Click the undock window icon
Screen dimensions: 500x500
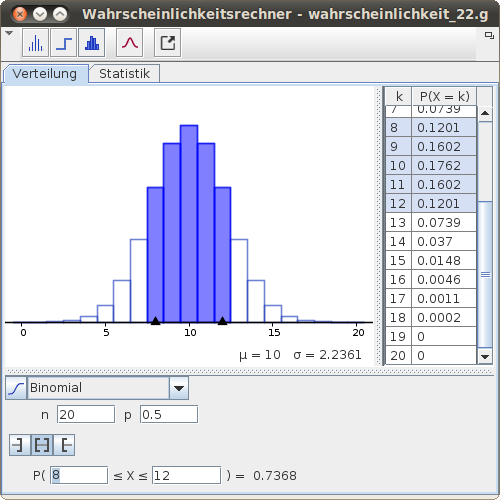point(489,35)
